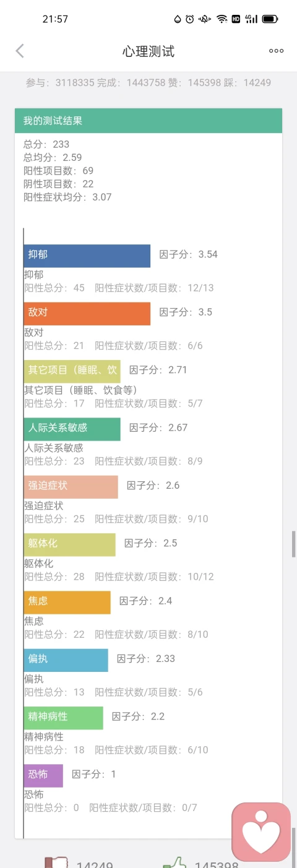297x868 pixels.
Task: Tap the alarm clock status icon
Action: click(x=189, y=19)
